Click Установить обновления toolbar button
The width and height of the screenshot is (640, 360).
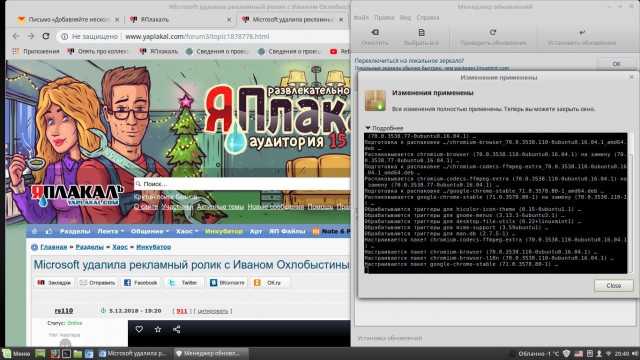click(582, 37)
